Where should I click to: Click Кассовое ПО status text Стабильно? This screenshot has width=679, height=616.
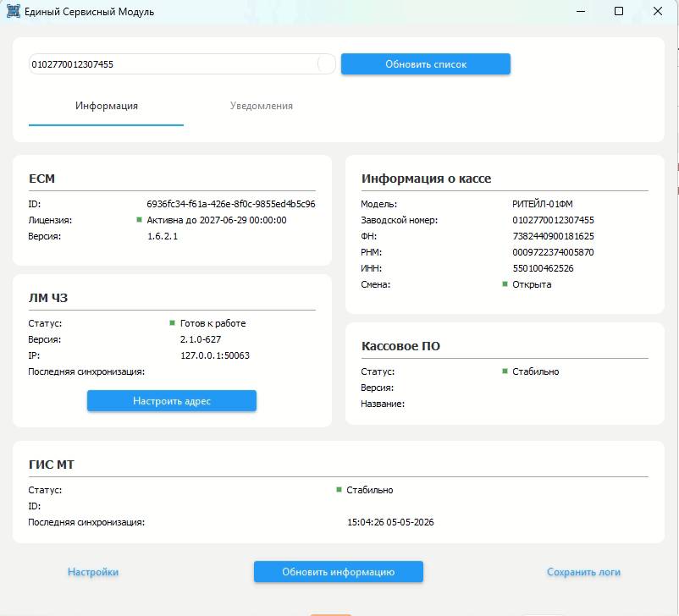pos(536,371)
